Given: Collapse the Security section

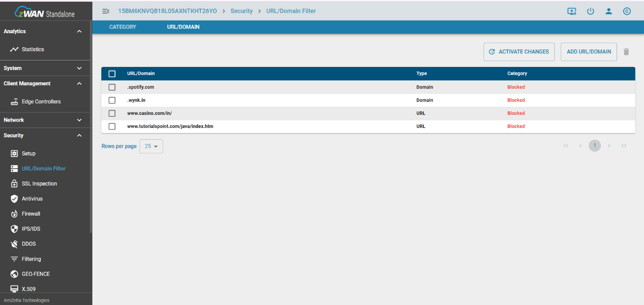Looking at the screenshot, I should pyautogui.click(x=79, y=135).
